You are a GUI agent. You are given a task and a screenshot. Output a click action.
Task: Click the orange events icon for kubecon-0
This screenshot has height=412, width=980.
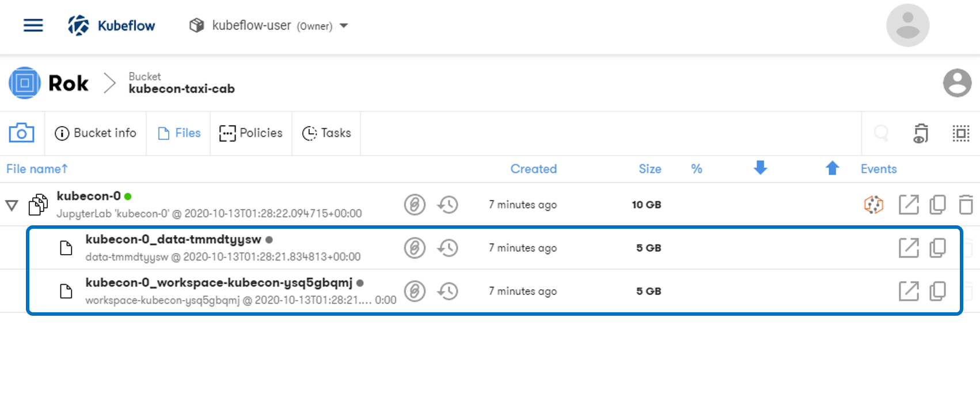(873, 205)
